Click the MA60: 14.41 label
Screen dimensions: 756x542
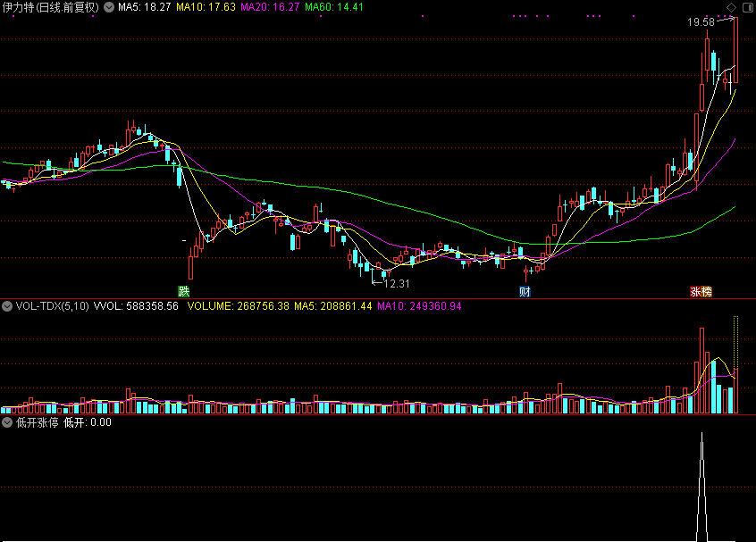(334, 7)
